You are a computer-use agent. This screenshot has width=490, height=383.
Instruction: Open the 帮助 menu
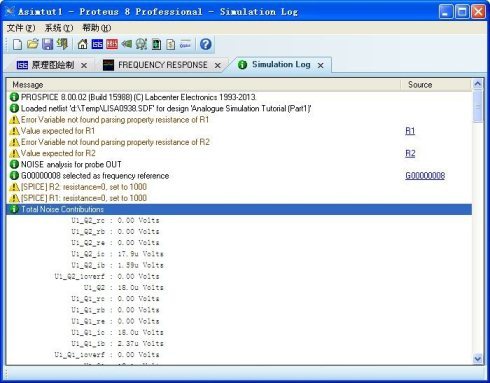click(x=97, y=28)
